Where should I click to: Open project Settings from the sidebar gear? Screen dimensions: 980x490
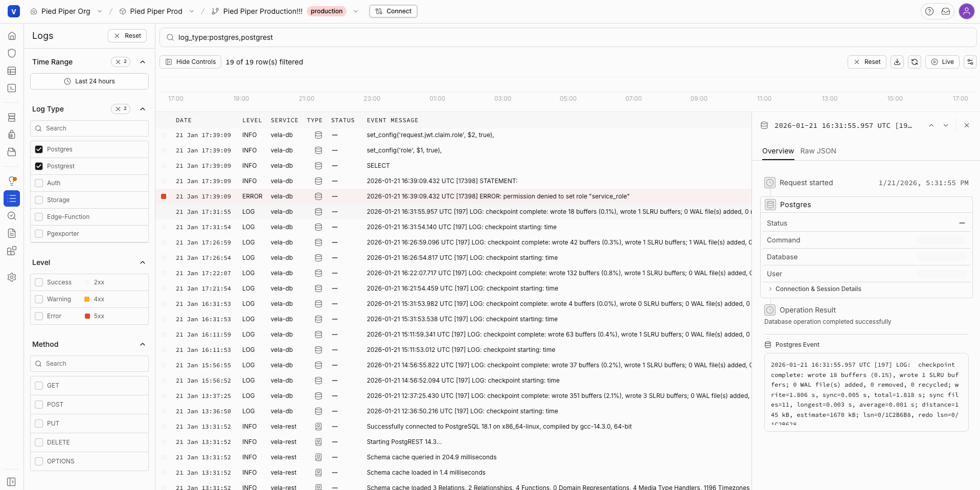coord(11,277)
